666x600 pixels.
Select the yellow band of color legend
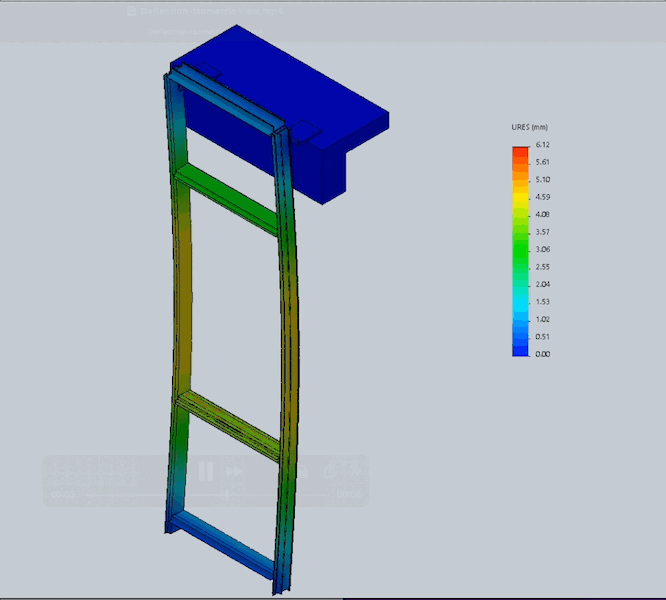point(520,203)
